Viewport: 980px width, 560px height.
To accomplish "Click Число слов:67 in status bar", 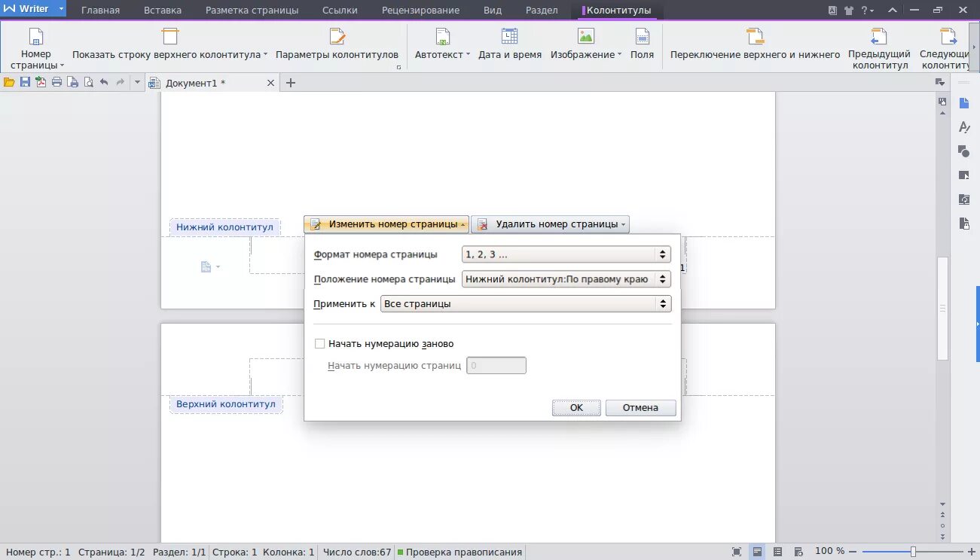I will [x=357, y=552].
